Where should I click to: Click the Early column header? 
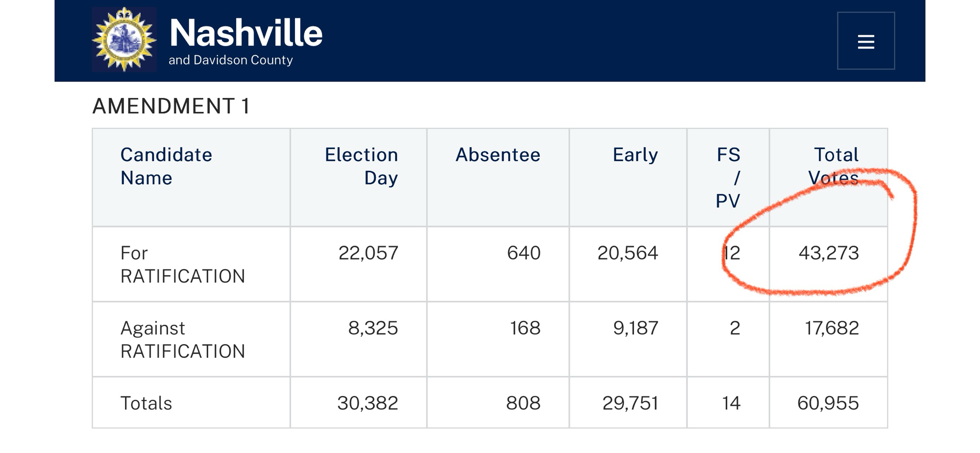click(x=635, y=155)
